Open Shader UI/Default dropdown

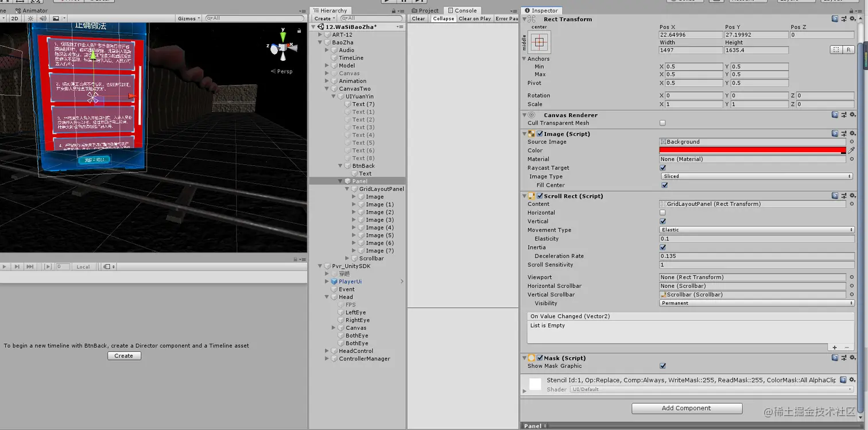pos(712,389)
